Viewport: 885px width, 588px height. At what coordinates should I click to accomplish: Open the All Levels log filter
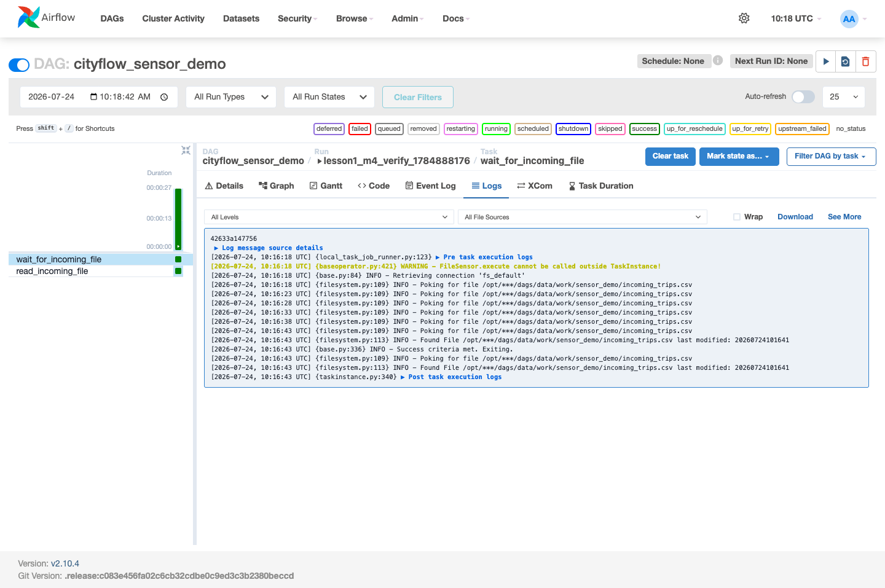pyautogui.click(x=329, y=217)
